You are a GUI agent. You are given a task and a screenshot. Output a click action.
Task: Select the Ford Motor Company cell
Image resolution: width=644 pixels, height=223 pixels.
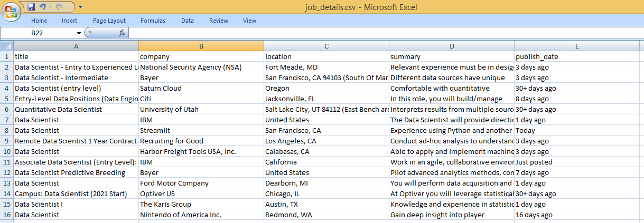click(201, 183)
